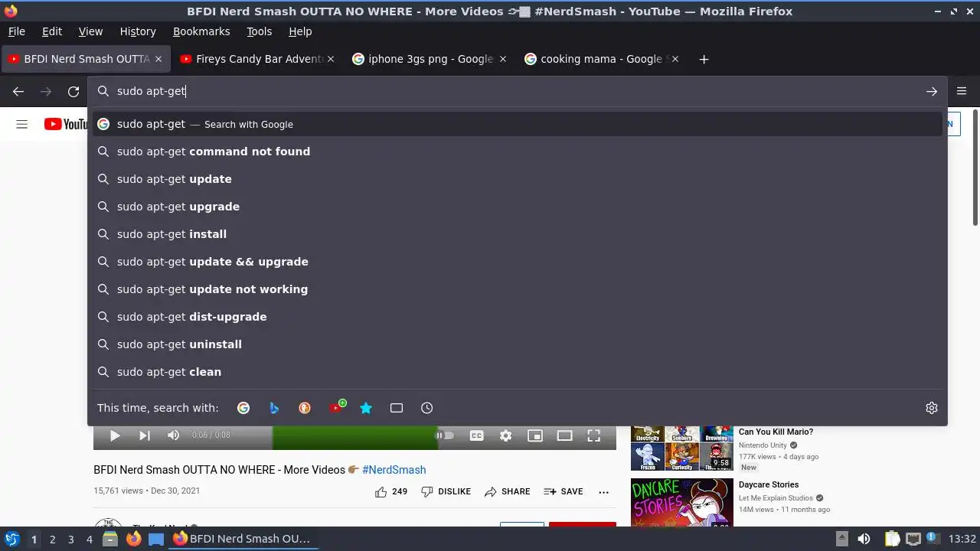The height and width of the screenshot is (551, 980).
Task: Reload the current page
Action: pyautogui.click(x=73, y=91)
